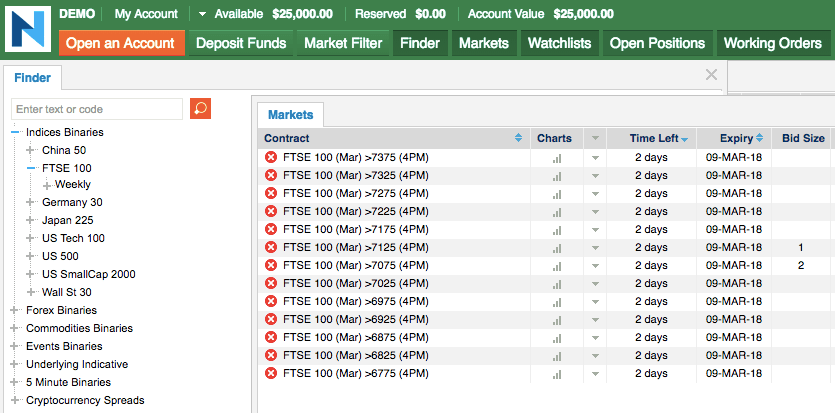The image size is (835, 413).
Task: Click red X icon on >7175 contract
Action: 271,229
